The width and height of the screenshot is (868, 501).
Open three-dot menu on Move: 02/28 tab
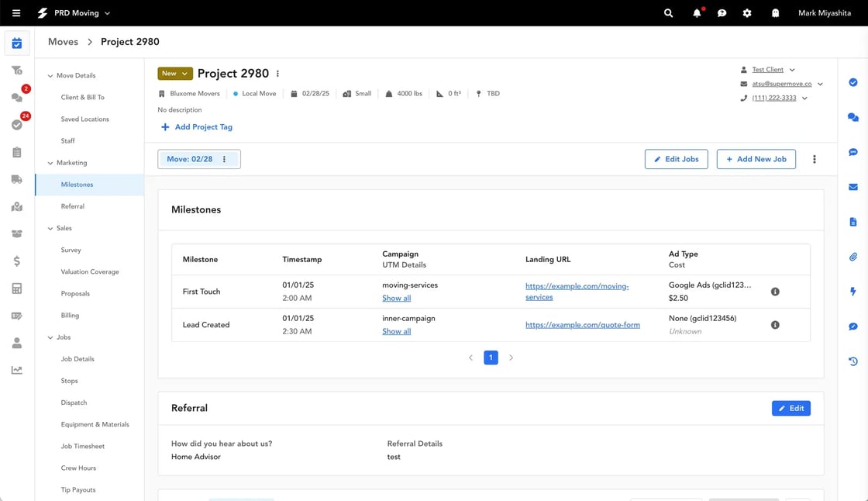click(x=224, y=159)
